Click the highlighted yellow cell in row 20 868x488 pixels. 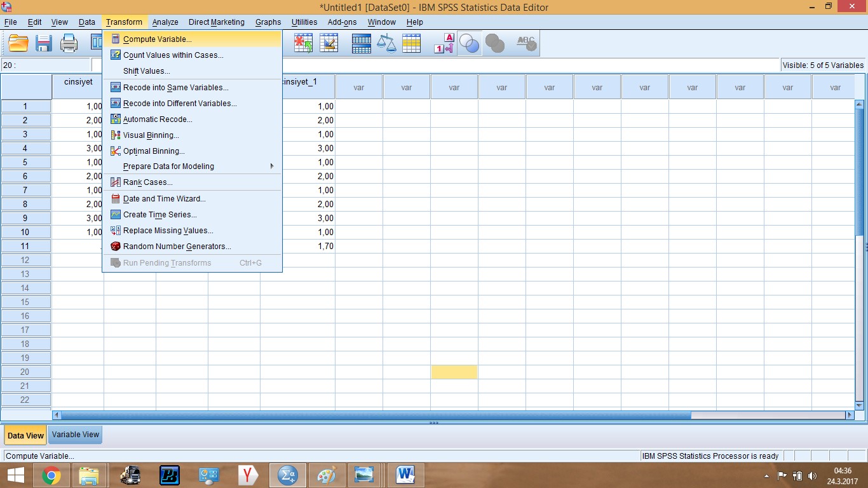point(454,372)
